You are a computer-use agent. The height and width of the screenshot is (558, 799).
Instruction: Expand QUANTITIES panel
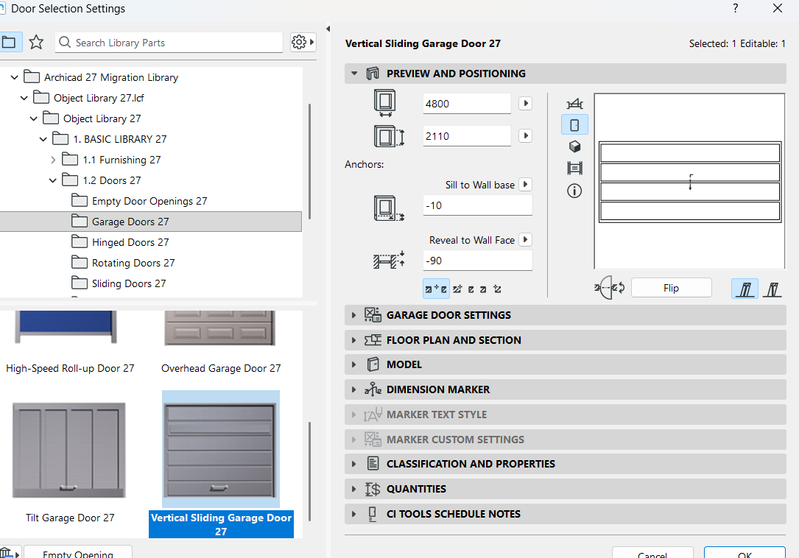tap(565, 489)
